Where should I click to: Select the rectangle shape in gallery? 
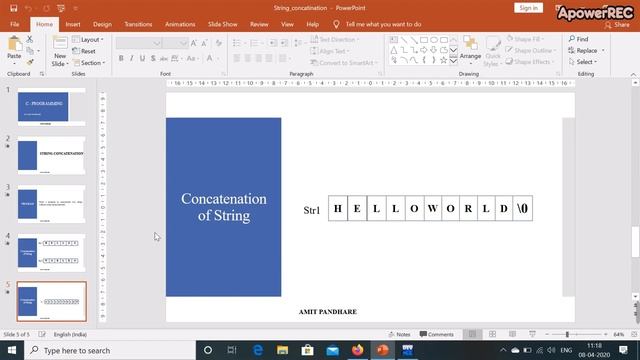tap(424, 40)
